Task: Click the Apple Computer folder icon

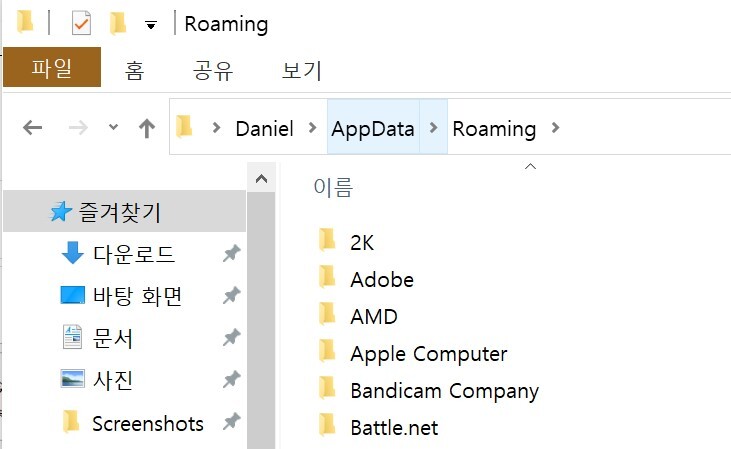Action: click(x=327, y=351)
